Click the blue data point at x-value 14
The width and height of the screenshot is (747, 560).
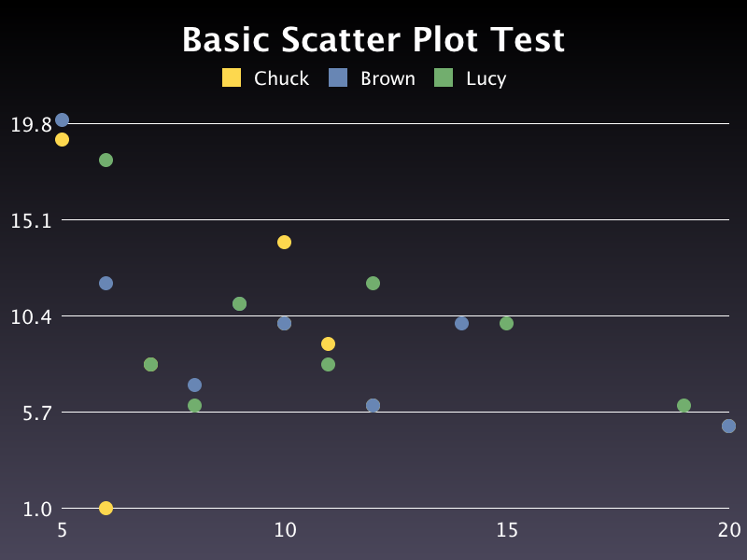click(461, 323)
